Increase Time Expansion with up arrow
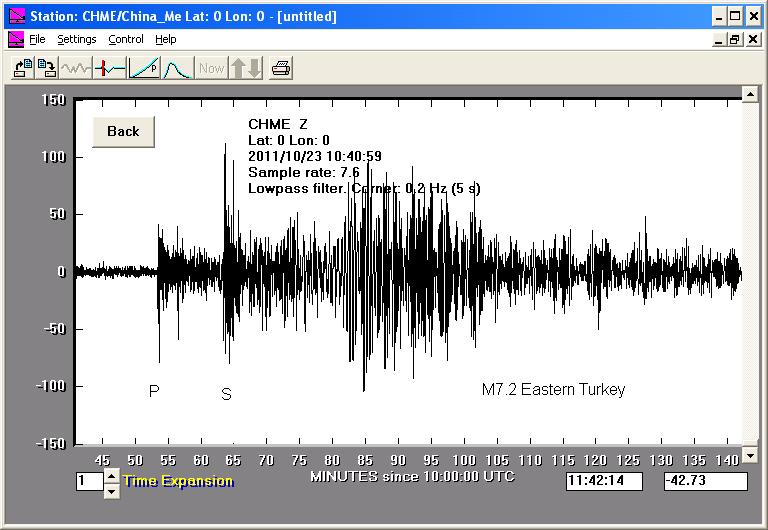Viewport: 768px width, 530px height. coord(111,475)
